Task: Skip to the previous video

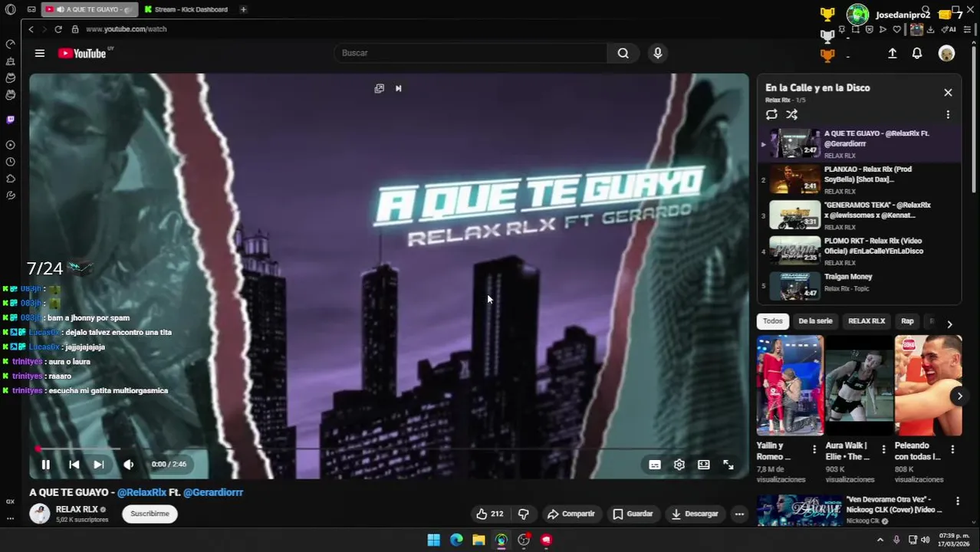Action: click(74, 465)
